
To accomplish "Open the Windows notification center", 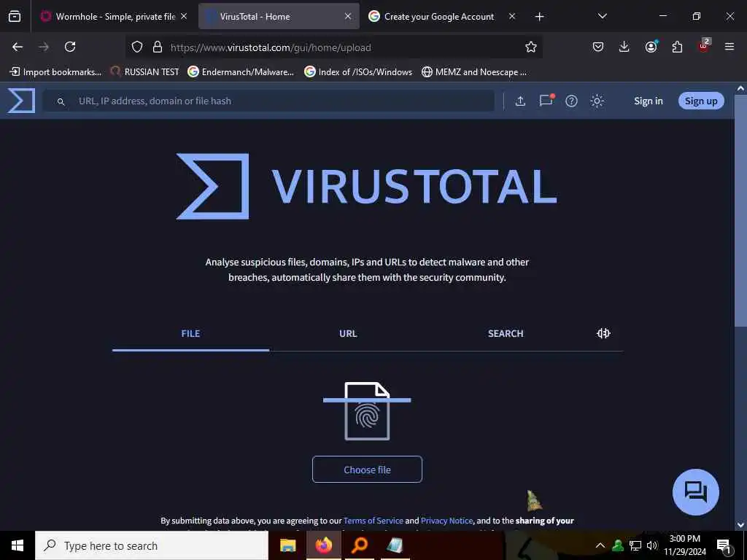I will point(724,546).
